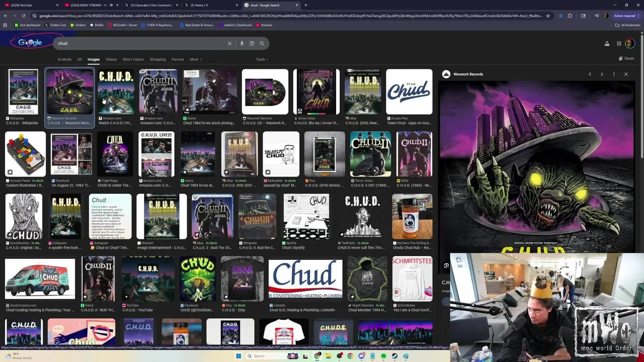Switch to All results tab

(79, 59)
